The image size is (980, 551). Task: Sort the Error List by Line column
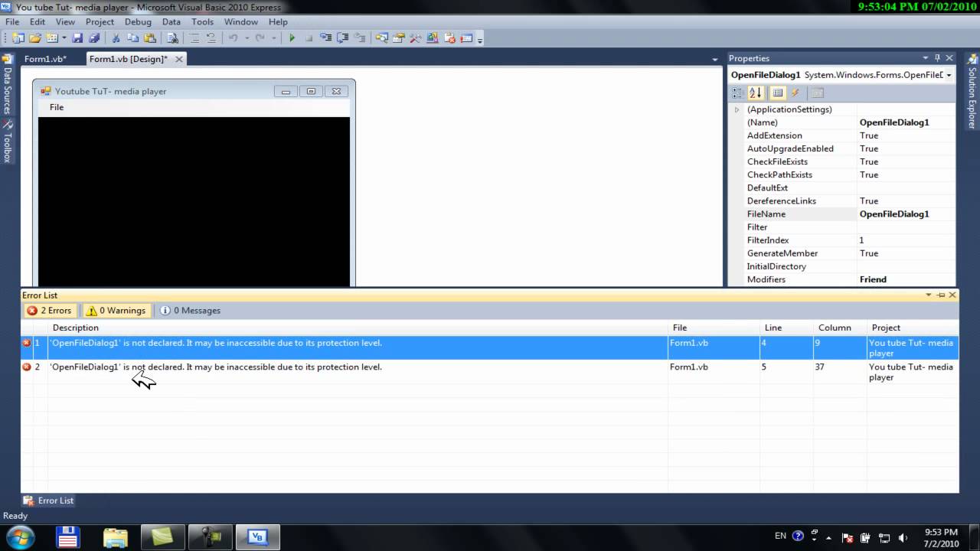[x=786, y=328]
